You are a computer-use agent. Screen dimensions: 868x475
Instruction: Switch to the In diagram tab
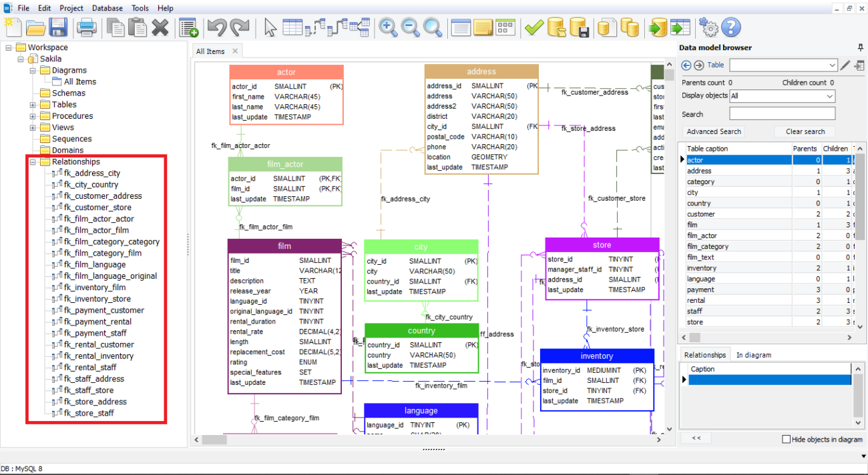(753, 355)
